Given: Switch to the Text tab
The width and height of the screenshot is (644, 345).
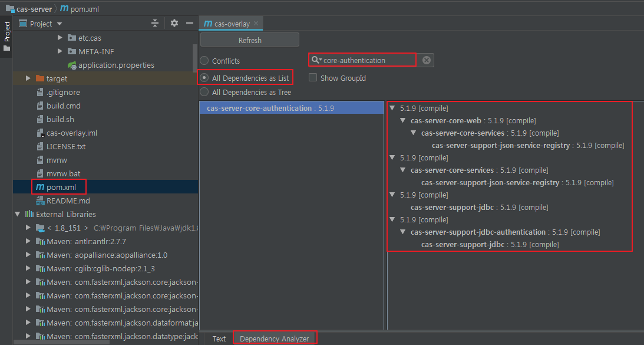Looking at the screenshot, I should 219,339.
